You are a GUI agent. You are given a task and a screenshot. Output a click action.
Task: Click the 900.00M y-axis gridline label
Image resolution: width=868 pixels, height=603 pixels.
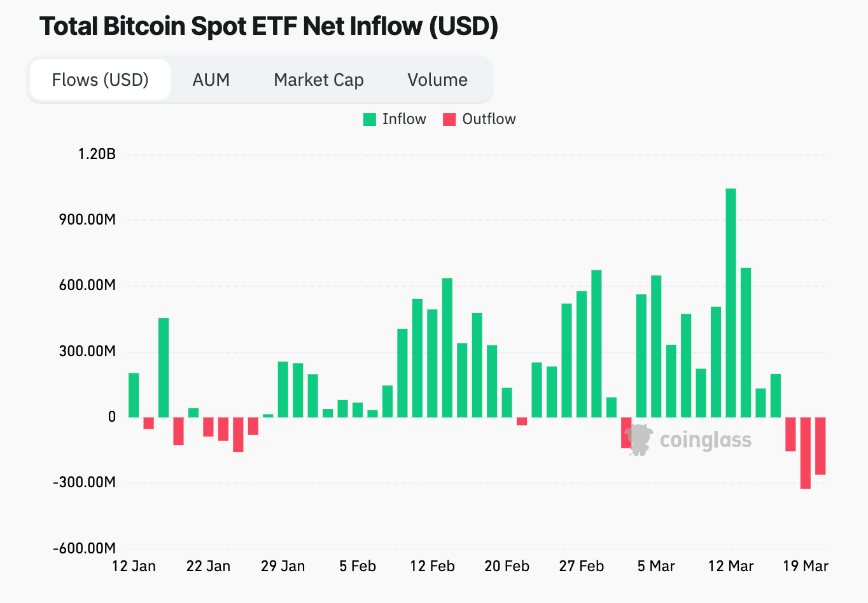[87, 219]
